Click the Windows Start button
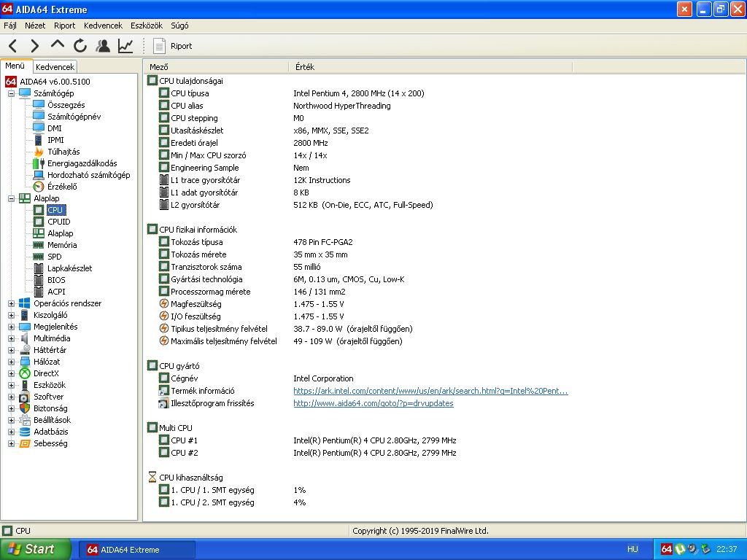The image size is (747, 560). point(35,549)
